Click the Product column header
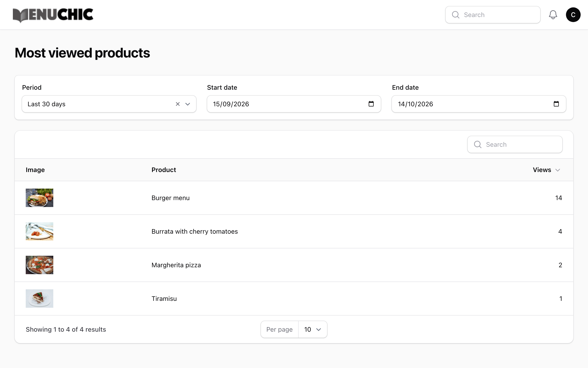 [164, 170]
